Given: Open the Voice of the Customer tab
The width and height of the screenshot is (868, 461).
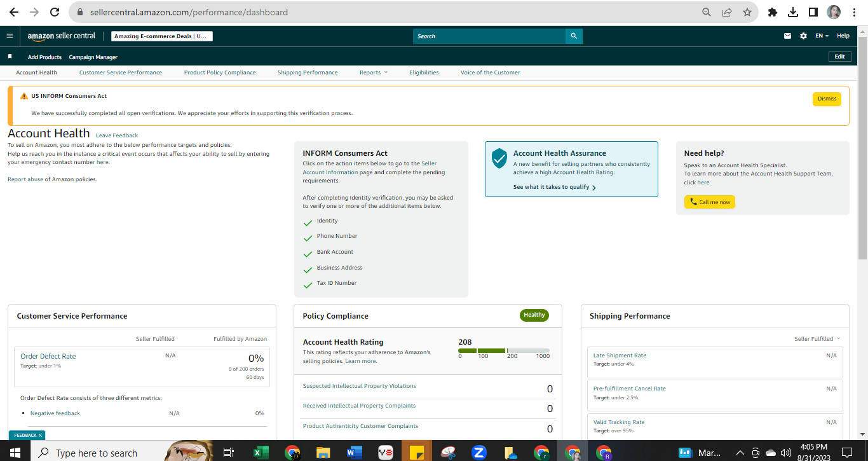Looking at the screenshot, I should [x=491, y=72].
